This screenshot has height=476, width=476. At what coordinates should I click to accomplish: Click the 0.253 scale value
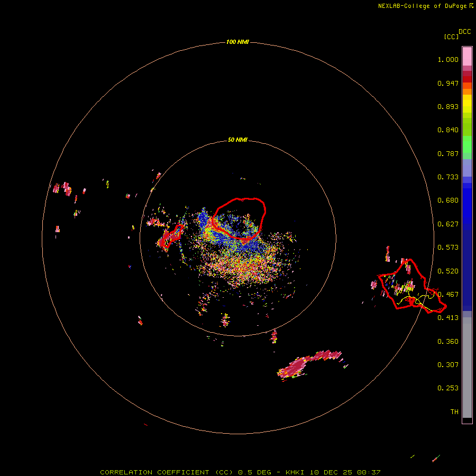click(448, 388)
